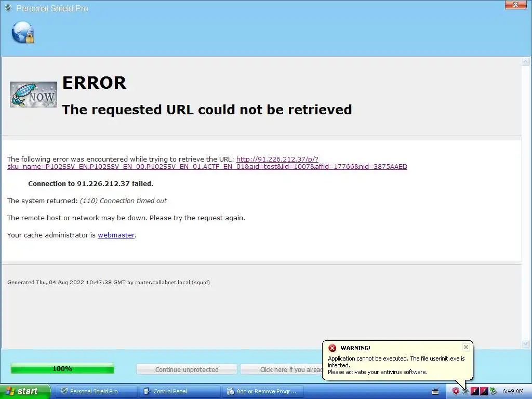Click 'The requested URL could not be retrieved' heading
The width and height of the screenshot is (532, 399).
click(x=207, y=110)
